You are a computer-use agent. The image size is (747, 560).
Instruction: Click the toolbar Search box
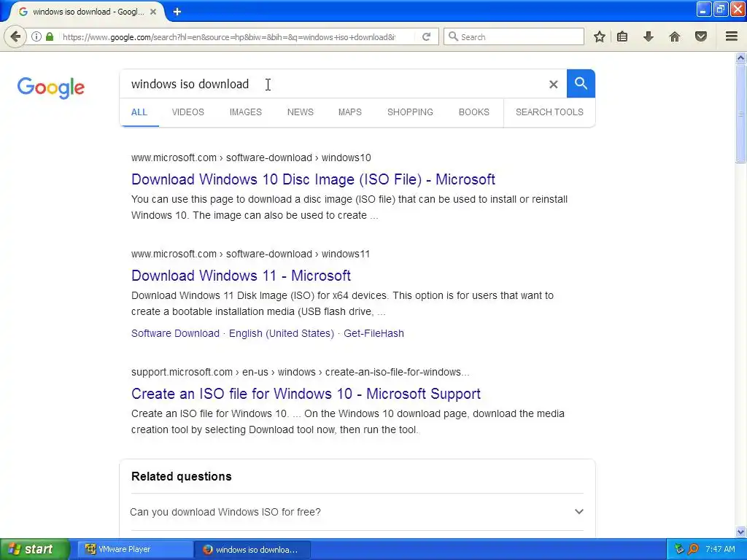(514, 36)
